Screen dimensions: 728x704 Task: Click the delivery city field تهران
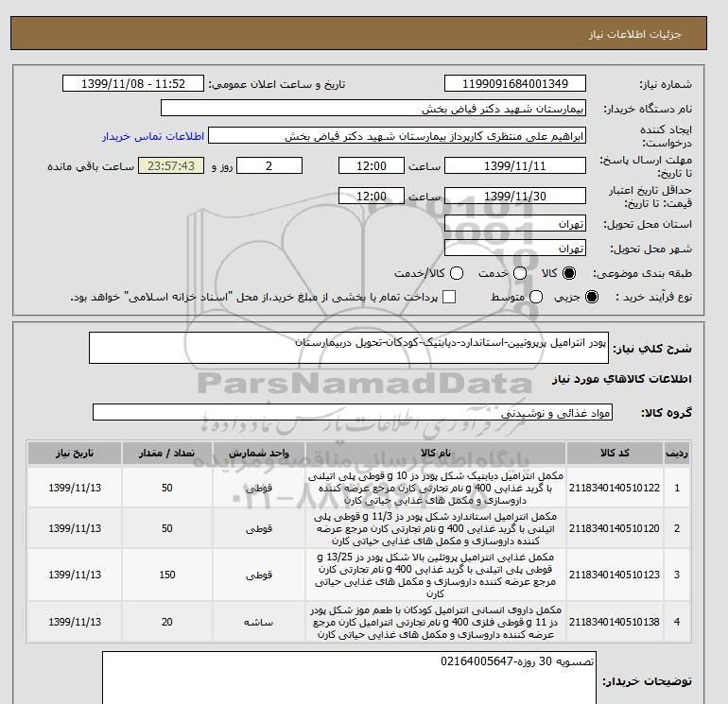coord(515,248)
